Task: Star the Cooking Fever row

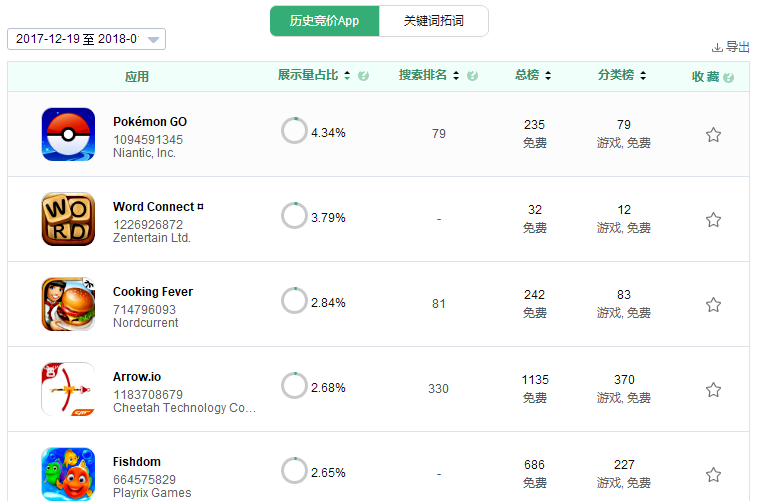Action: [713, 305]
